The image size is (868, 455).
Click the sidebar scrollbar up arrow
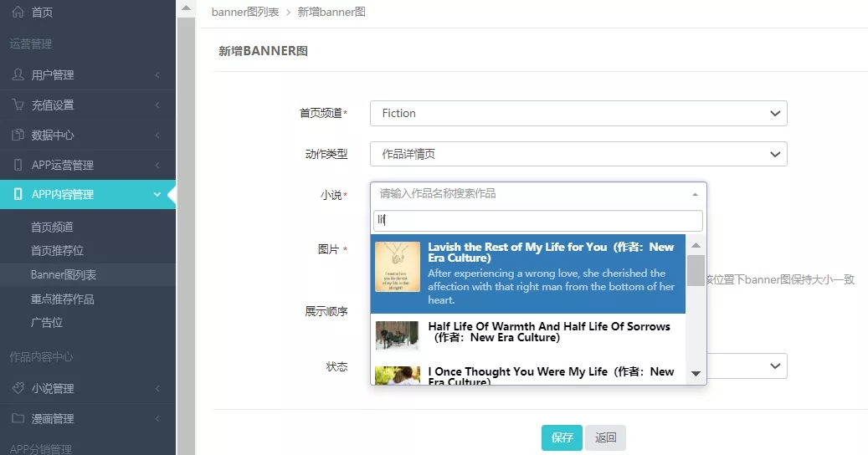click(x=186, y=8)
